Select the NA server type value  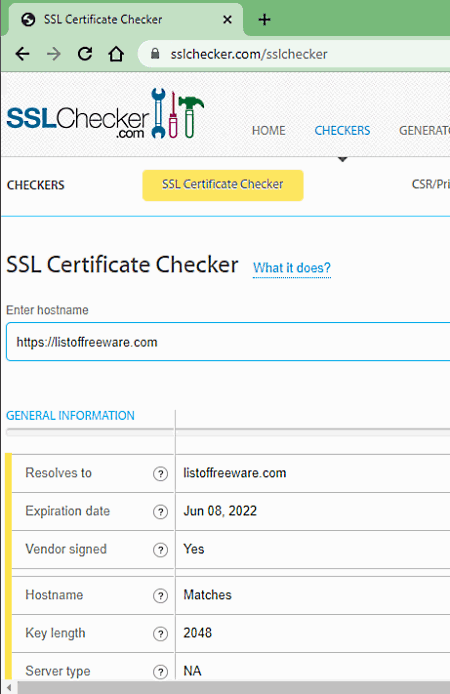(x=192, y=671)
